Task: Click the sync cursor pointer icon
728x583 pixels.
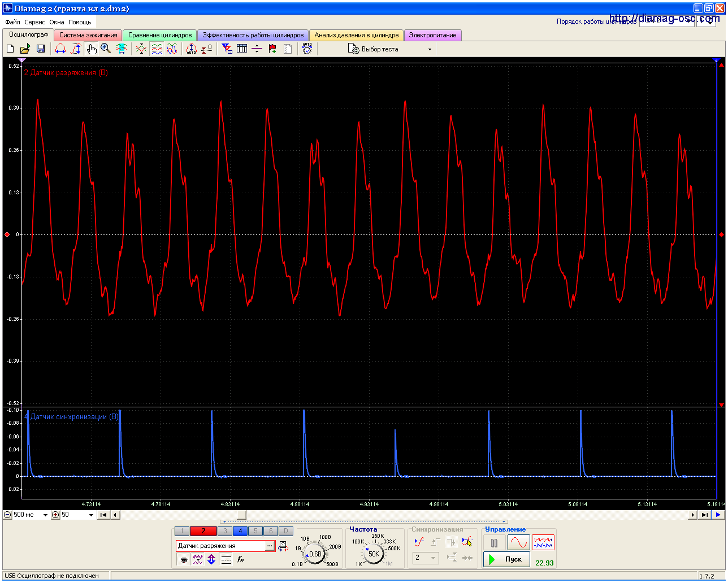Action: [467, 542]
